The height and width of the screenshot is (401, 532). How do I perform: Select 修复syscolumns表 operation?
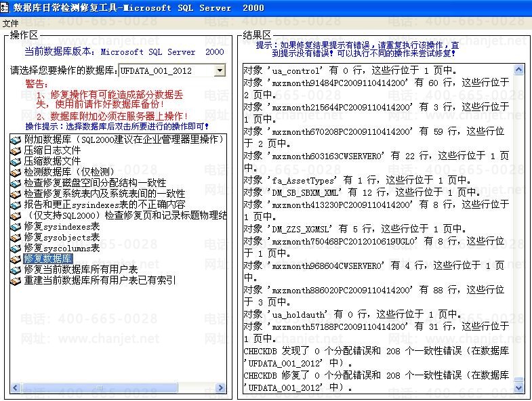tap(62, 248)
